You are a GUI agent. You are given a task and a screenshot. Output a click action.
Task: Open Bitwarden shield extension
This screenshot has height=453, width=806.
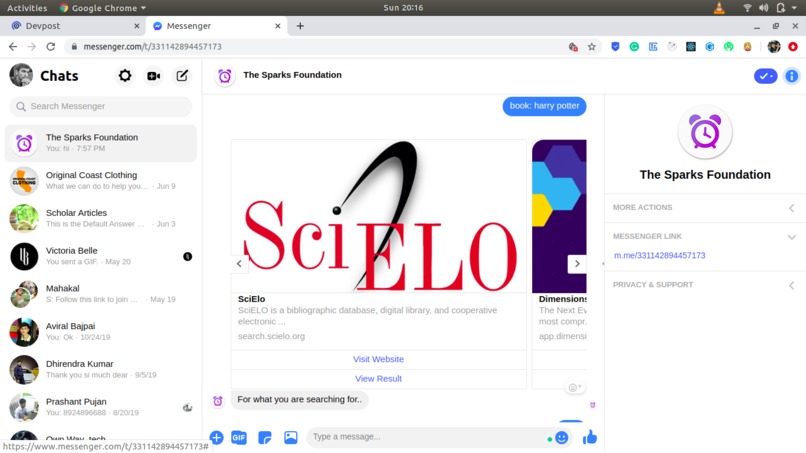(615, 47)
